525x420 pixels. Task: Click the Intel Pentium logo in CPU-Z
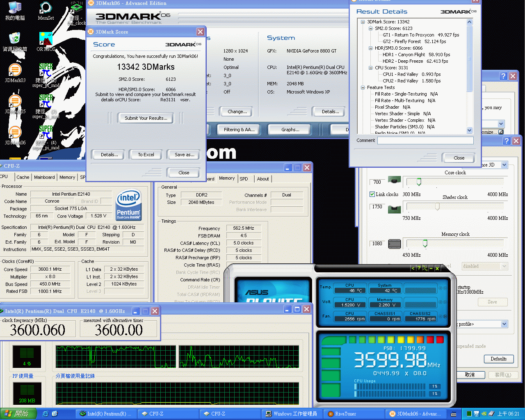(129, 204)
